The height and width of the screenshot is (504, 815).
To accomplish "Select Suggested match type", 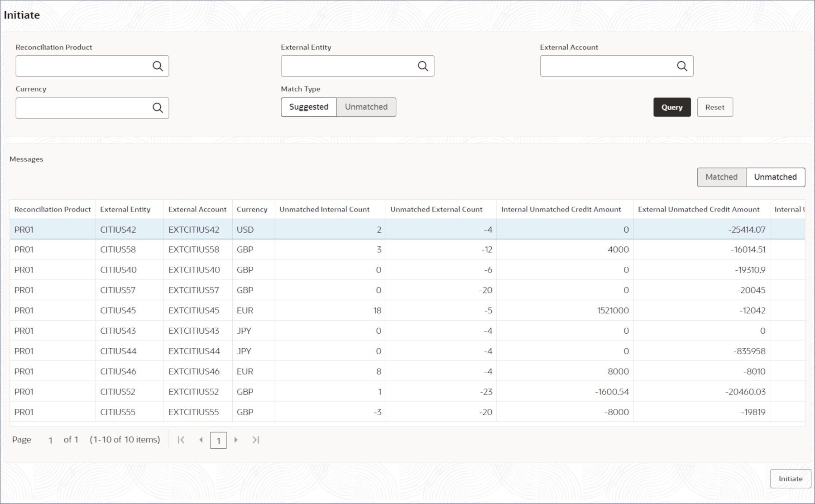I will click(x=309, y=107).
